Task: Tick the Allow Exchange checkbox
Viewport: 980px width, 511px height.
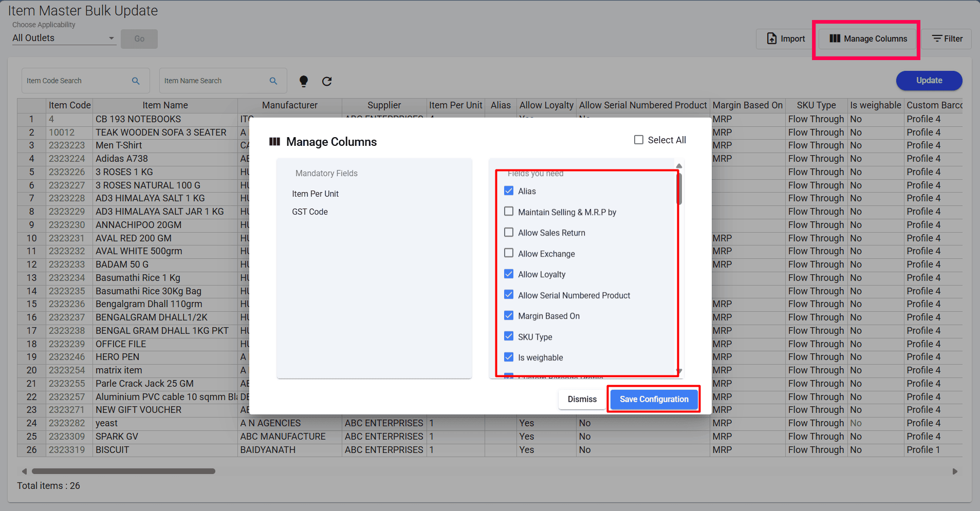Action: (x=509, y=253)
